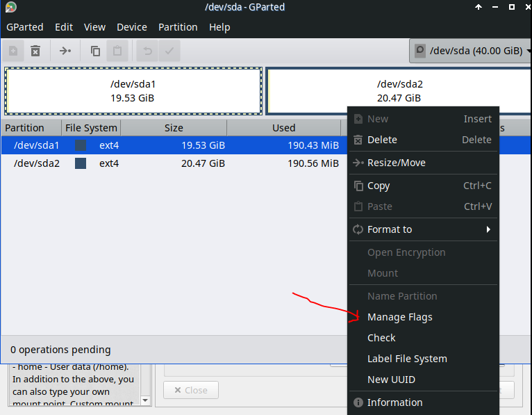Click the Paste partition toolbar icon
This screenshot has width=532, height=415.
click(117, 51)
